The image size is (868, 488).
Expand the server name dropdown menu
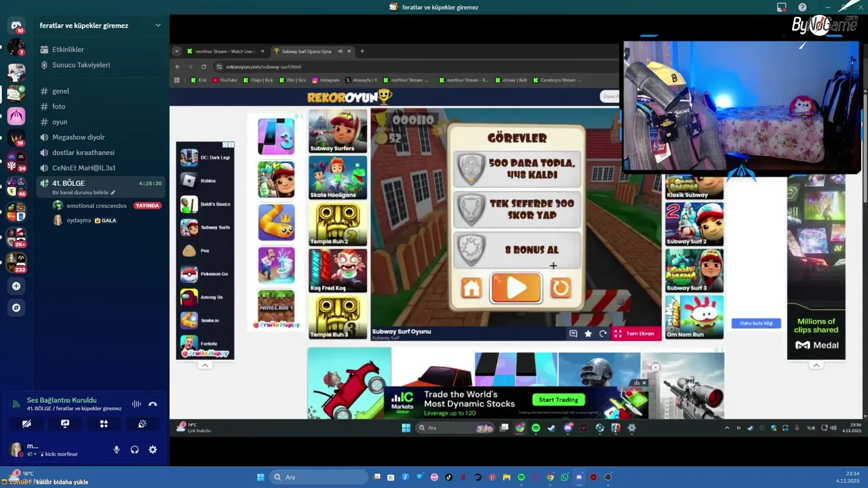(x=158, y=26)
